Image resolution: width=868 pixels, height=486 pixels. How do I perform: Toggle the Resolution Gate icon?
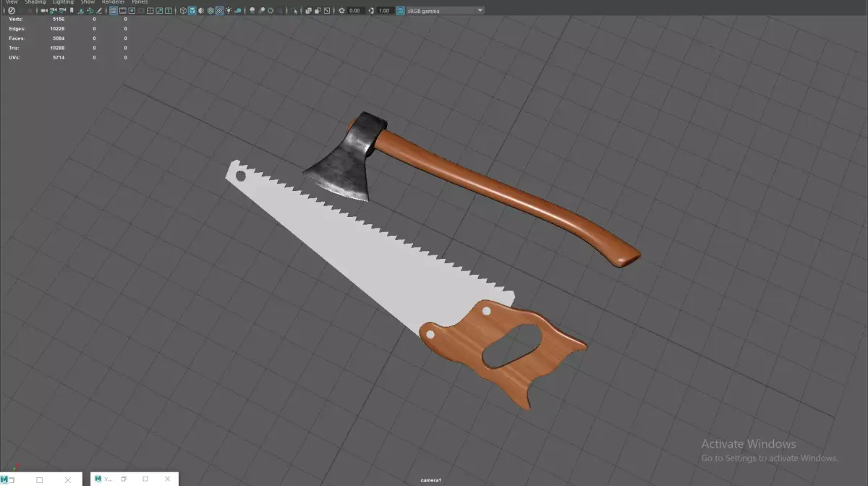[132, 11]
